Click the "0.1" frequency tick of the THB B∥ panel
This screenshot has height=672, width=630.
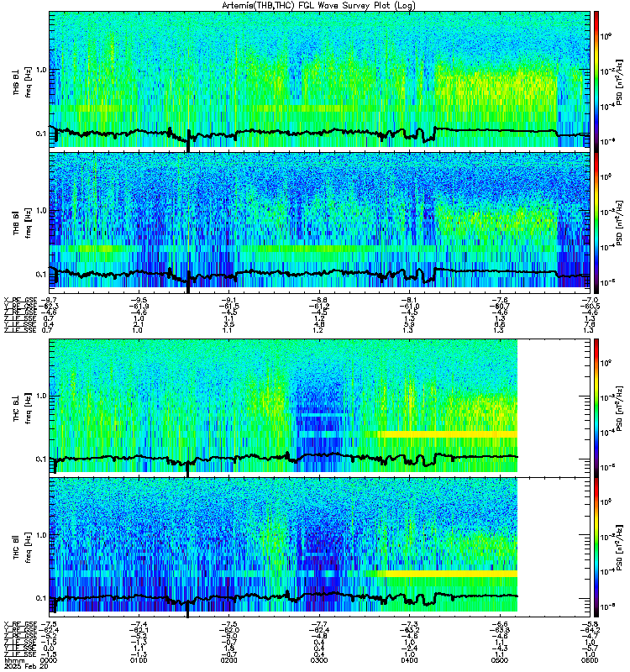39,275
